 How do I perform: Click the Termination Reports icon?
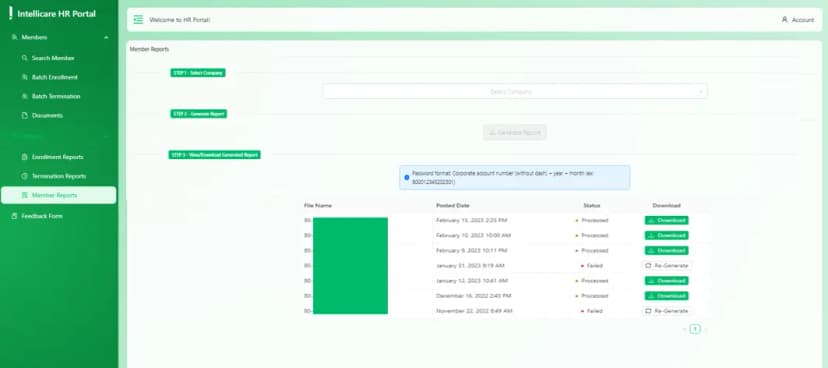click(x=24, y=176)
